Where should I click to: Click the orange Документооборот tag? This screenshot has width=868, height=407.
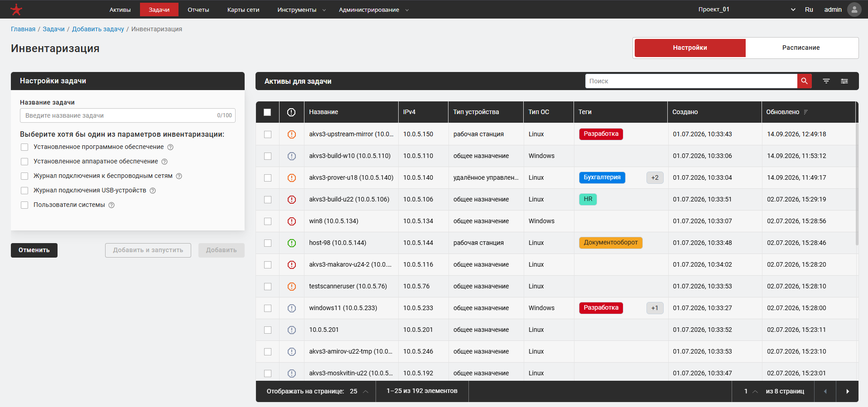pos(611,243)
